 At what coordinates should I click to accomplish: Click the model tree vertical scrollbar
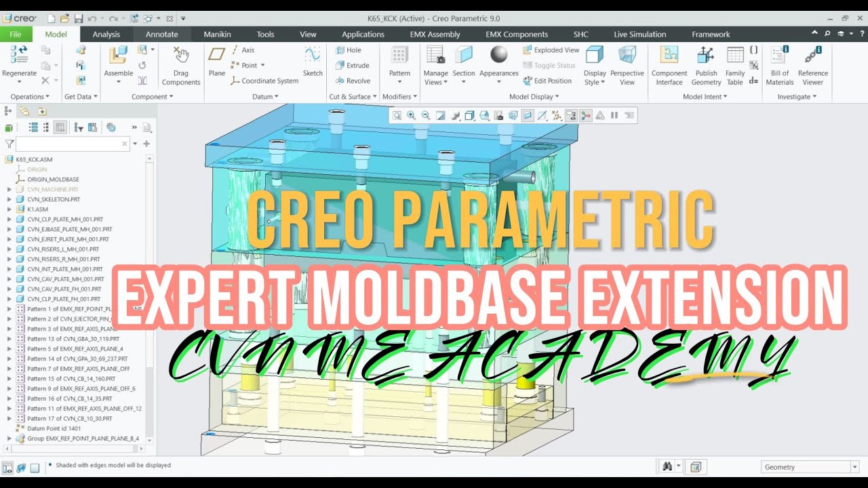click(x=151, y=298)
